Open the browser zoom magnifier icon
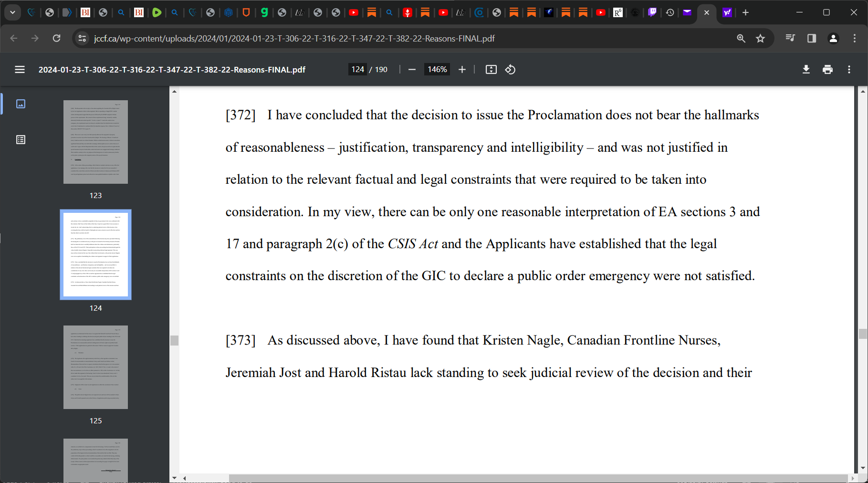Image resolution: width=868 pixels, height=483 pixels. point(741,38)
